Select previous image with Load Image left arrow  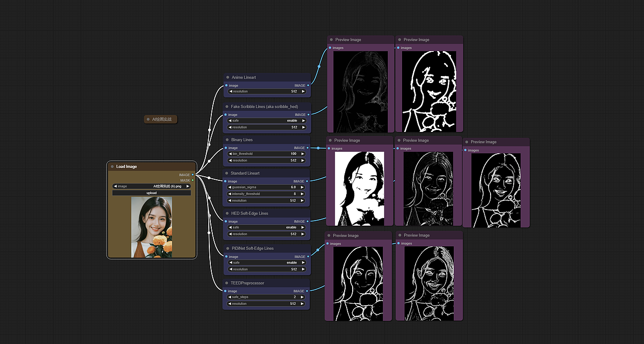[115, 186]
